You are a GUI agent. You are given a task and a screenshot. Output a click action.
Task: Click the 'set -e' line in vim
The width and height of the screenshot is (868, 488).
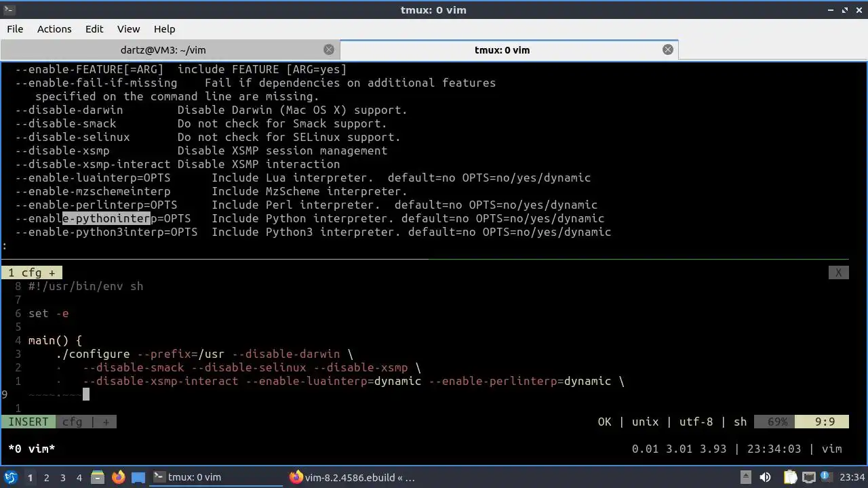tap(49, 313)
